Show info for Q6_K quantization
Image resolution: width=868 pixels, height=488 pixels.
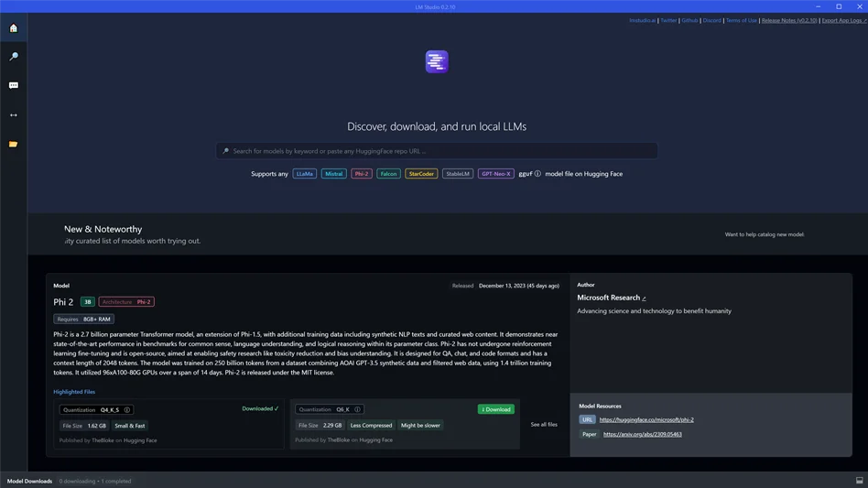[358, 409]
